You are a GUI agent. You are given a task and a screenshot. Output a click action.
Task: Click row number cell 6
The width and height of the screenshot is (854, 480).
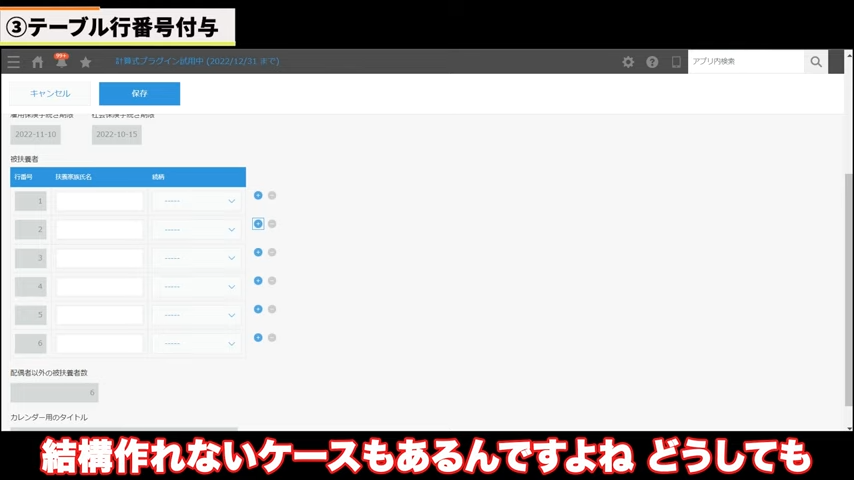30,343
